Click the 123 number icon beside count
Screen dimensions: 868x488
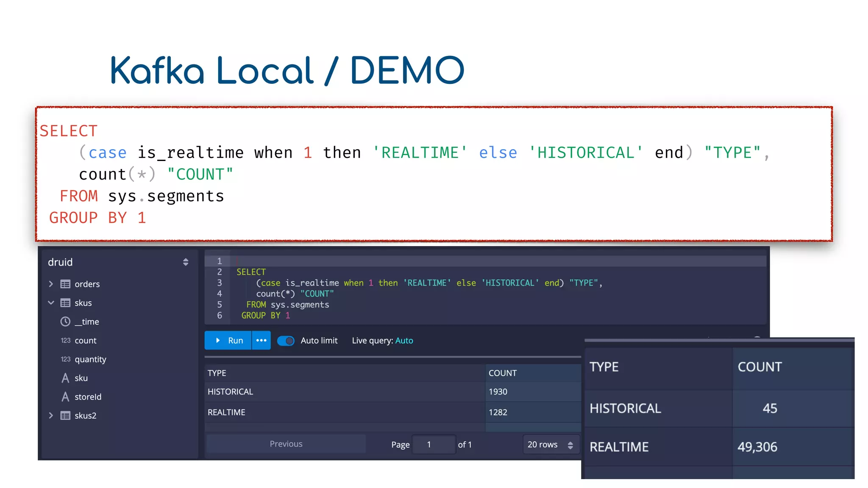point(65,340)
